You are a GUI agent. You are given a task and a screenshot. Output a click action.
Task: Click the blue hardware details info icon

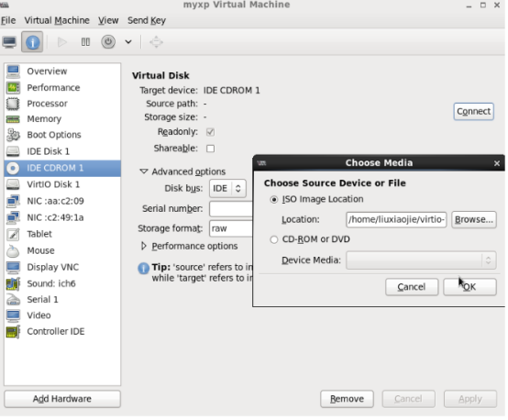pyautogui.click(x=32, y=42)
